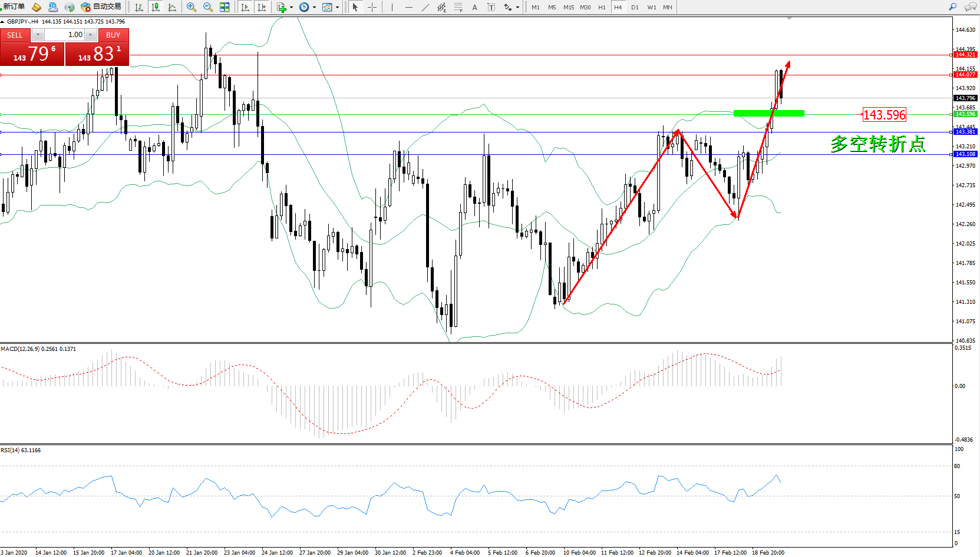Open the chart templates dropdown
This screenshot has height=557, width=980.
coord(337,8)
